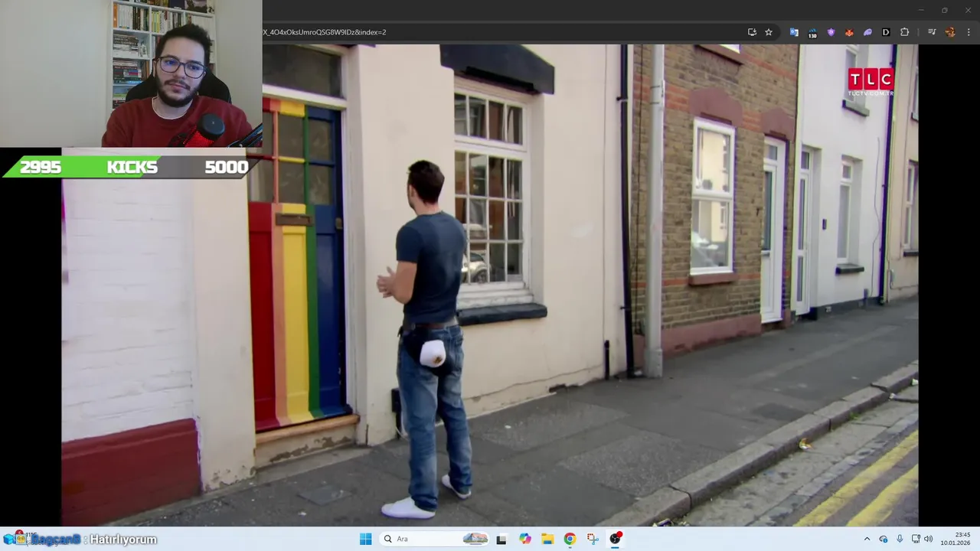This screenshot has height=551, width=980.
Task: Open OBS Studio from the taskbar
Action: click(x=616, y=539)
